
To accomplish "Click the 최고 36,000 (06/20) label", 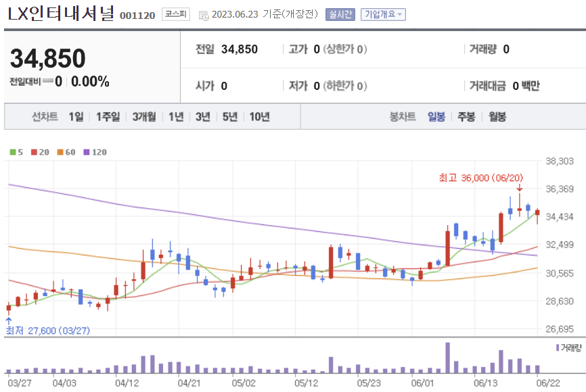I will 481,178.
